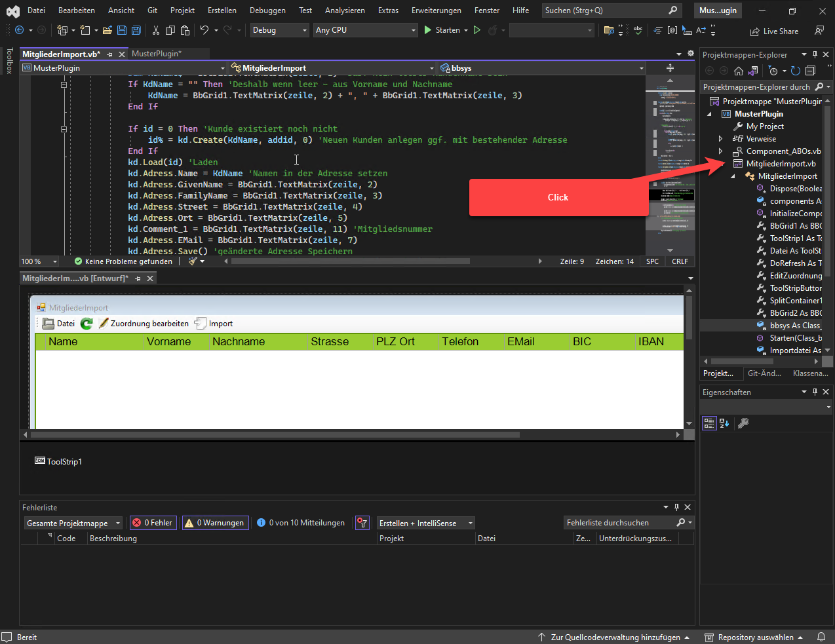This screenshot has height=644, width=835.
Task: Click the Fehlerliste durchsuchen search field
Action: pyautogui.click(x=628, y=523)
